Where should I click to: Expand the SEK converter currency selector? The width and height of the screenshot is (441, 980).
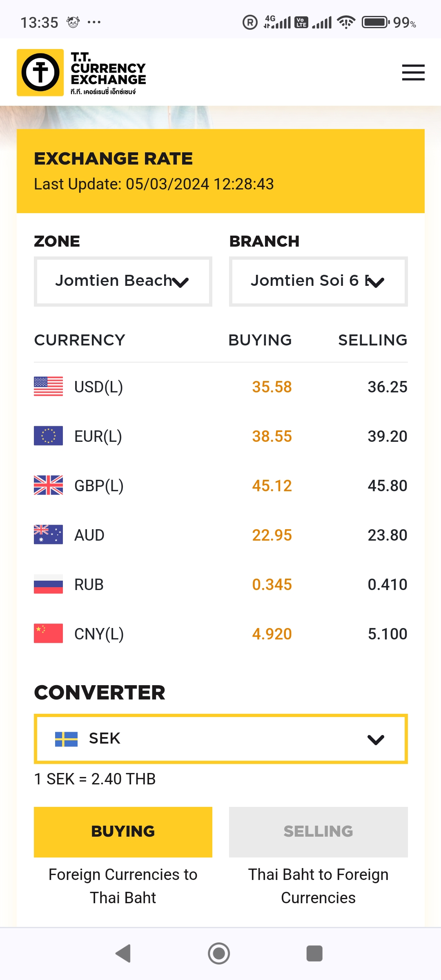click(x=220, y=739)
